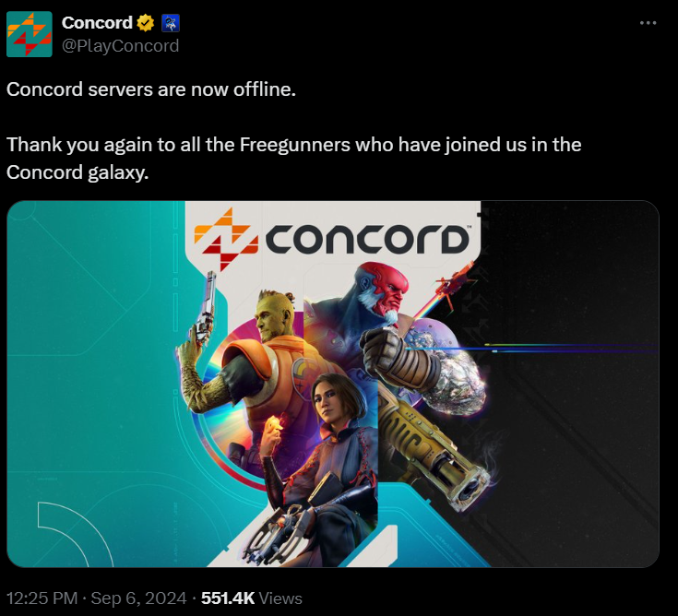Open the three-dot more options menu
The width and height of the screenshot is (678, 616).
tap(648, 23)
